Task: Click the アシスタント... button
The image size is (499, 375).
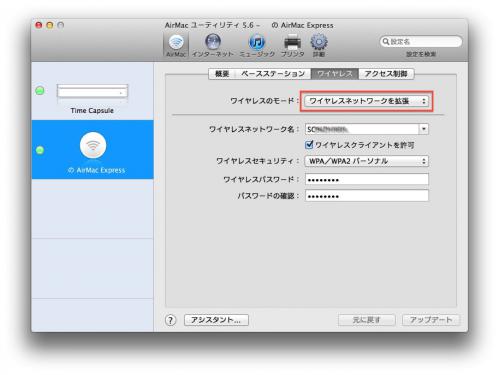Action: [x=216, y=320]
